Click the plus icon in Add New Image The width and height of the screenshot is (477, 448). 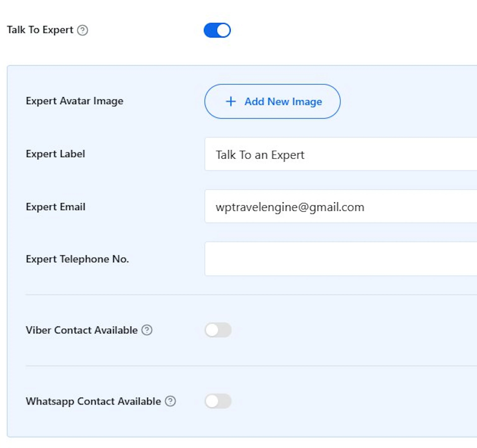pos(231,101)
